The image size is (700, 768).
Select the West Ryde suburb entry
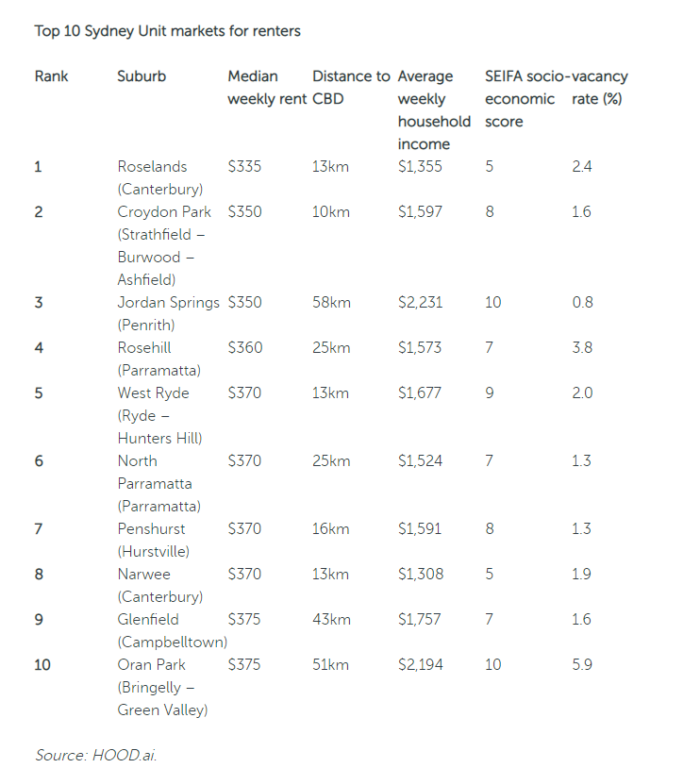pos(159,415)
